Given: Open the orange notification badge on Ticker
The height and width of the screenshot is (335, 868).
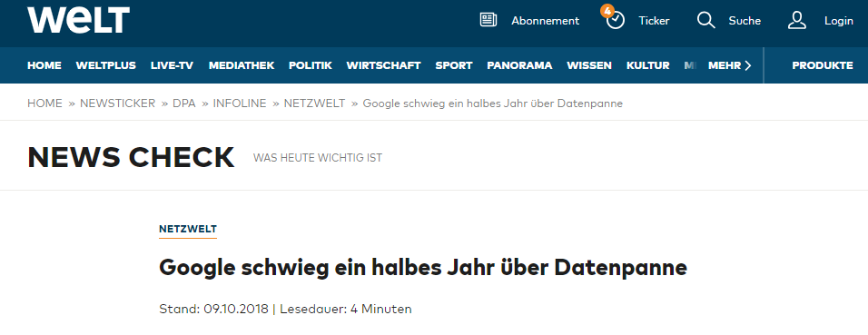Looking at the screenshot, I should pyautogui.click(x=607, y=11).
